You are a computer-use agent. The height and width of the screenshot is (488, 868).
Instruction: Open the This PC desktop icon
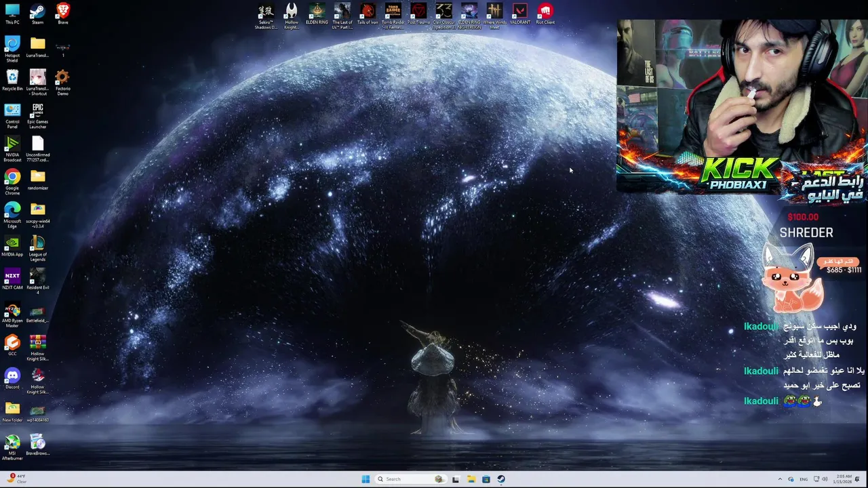click(x=12, y=14)
